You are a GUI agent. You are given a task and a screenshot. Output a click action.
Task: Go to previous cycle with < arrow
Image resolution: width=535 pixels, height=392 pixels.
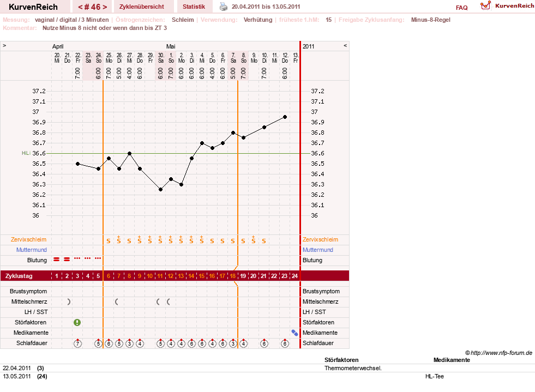click(x=80, y=7)
